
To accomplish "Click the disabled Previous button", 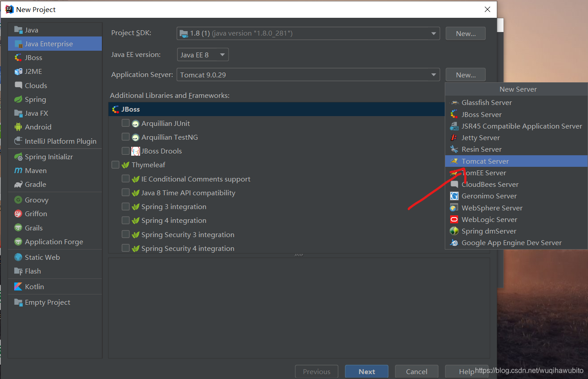I will point(317,371).
